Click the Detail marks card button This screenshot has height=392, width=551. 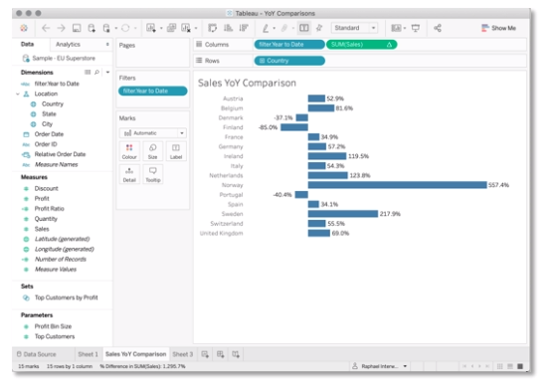coord(129,174)
